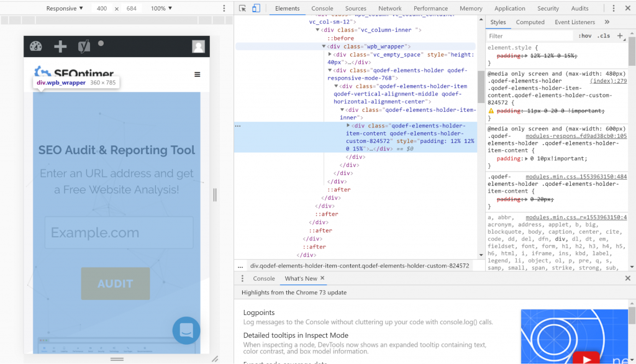The height and width of the screenshot is (364, 636).
Task: Activate the inspect element picker
Action: tap(242, 9)
